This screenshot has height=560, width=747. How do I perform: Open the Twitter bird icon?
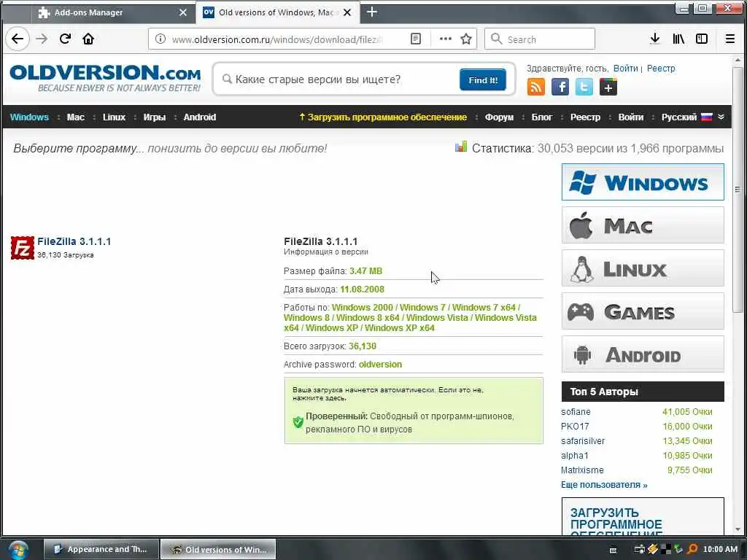pos(584,87)
